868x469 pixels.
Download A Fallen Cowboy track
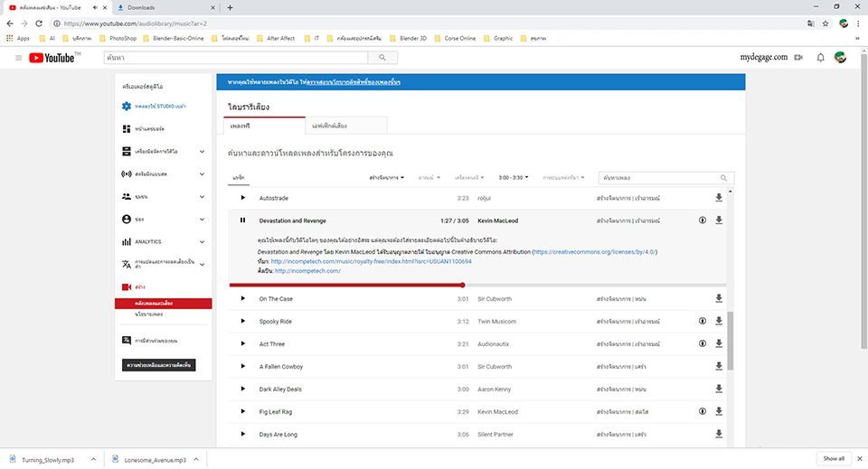point(719,366)
